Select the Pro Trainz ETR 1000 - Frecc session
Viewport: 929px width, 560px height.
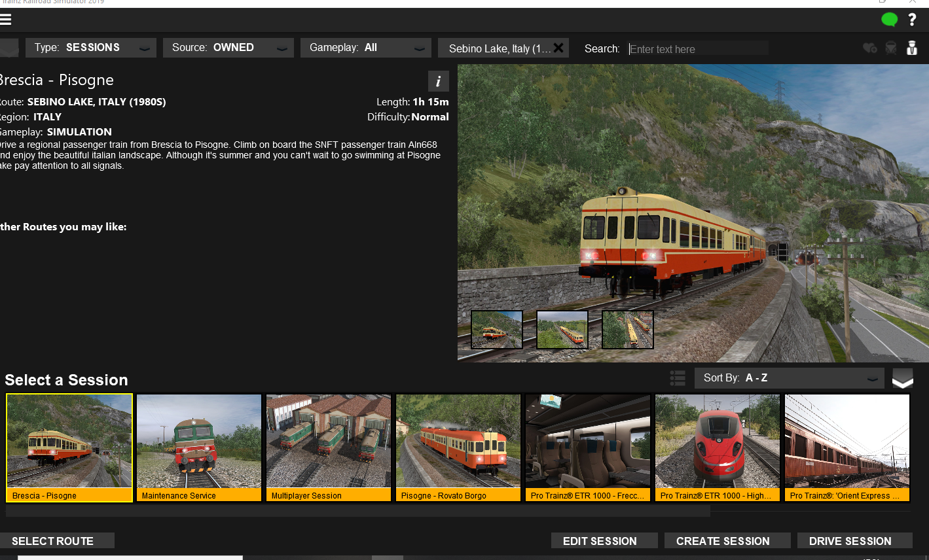(588, 447)
